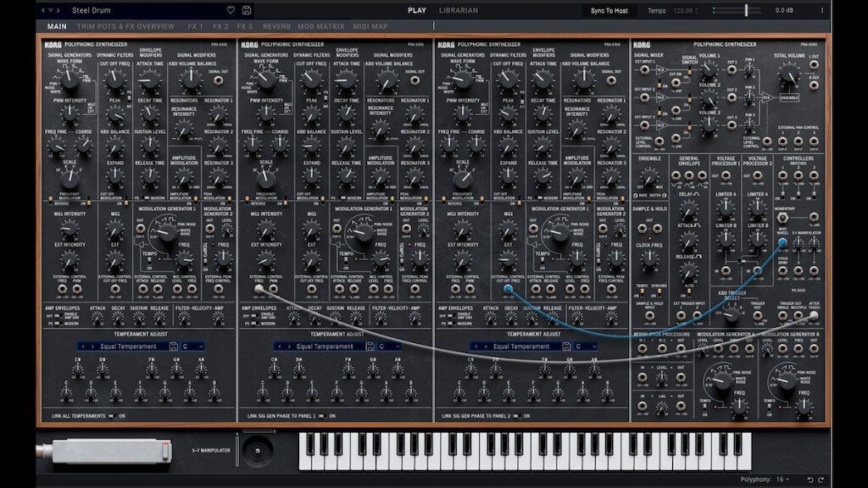Click the floppy disk save icon in Temperament Adjust

coord(174,347)
